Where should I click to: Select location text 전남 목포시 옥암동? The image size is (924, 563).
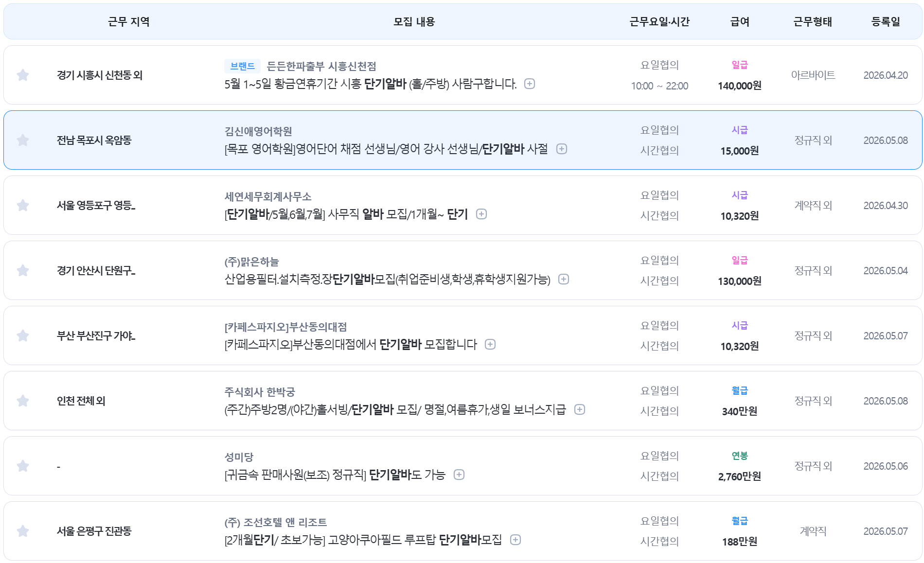(x=94, y=140)
